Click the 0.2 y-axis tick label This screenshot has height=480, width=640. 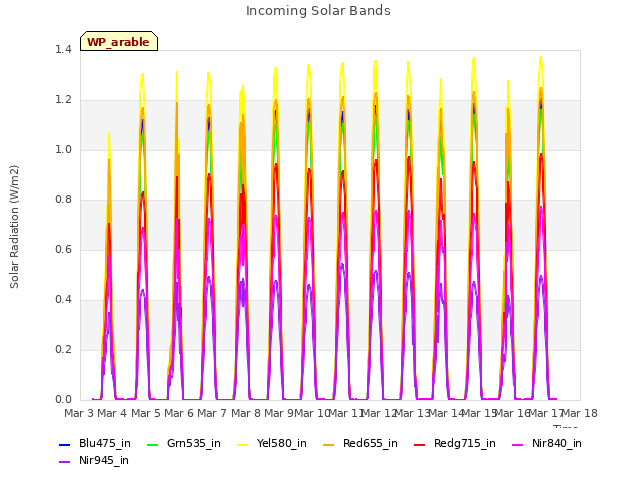63,350
